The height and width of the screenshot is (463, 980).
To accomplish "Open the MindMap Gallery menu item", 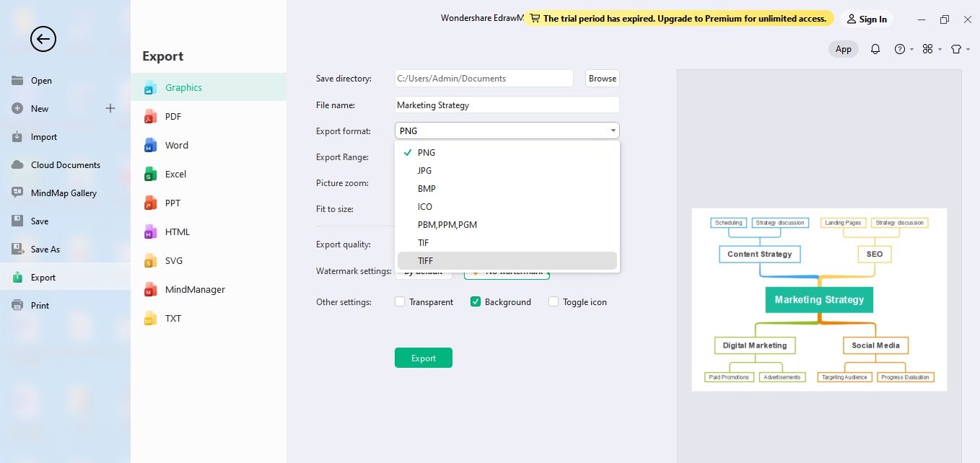I will [x=64, y=193].
